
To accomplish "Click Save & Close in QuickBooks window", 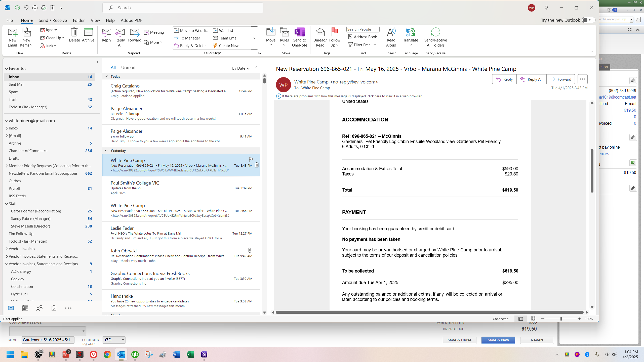I will click(x=459, y=340).
